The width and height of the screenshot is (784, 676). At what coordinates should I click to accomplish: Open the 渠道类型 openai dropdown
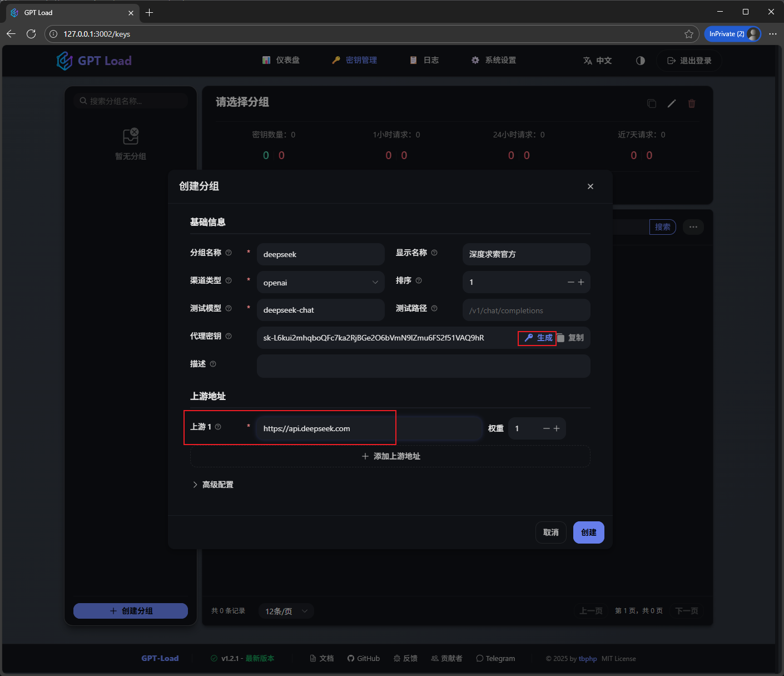click(x=320, y=283)
